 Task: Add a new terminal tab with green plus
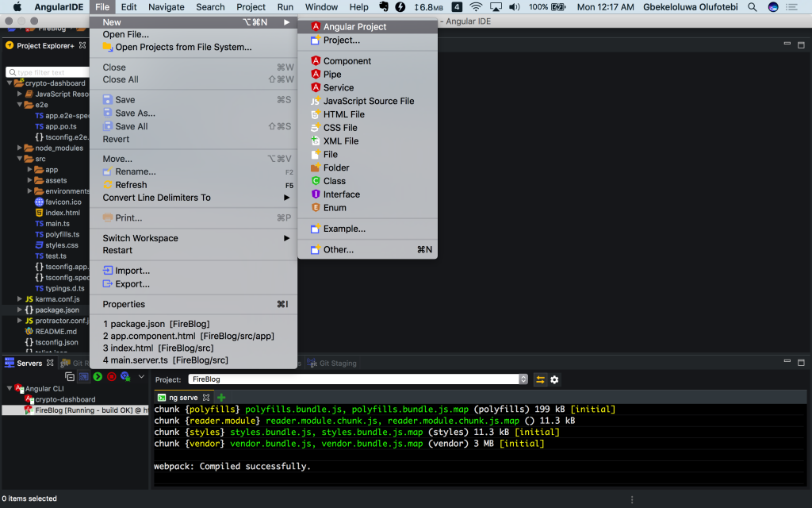pos(221,398)
